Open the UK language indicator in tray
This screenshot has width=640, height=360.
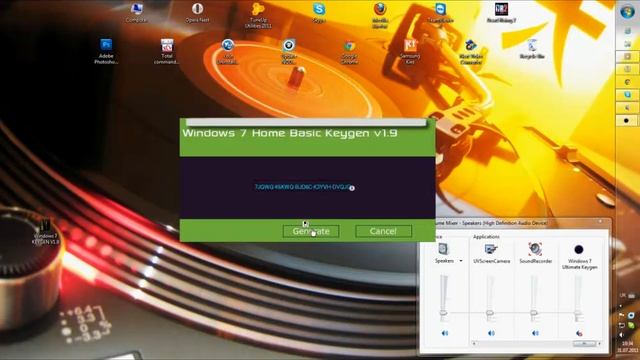pyautogui.click(x=623, y=296)
